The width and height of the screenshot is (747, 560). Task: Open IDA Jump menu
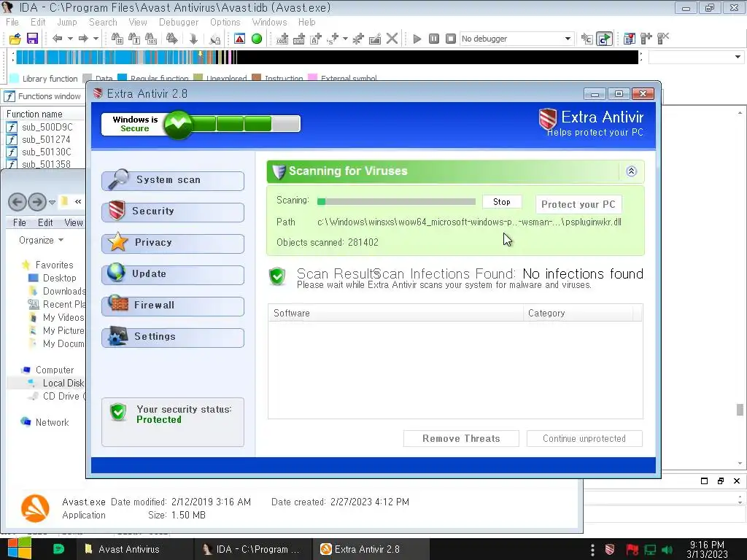(67, 22)
